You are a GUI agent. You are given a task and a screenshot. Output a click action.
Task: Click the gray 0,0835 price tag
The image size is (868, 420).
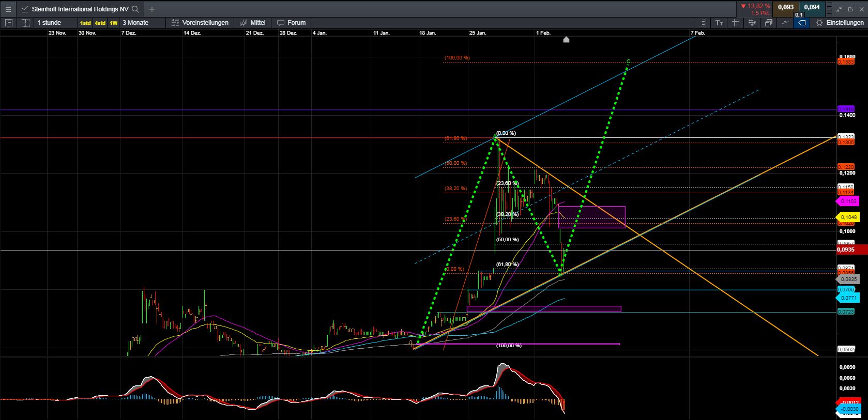pos(847,279)
